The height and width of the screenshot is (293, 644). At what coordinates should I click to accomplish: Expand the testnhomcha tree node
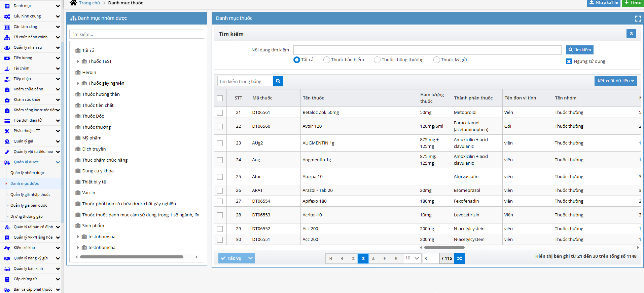(x=78, y=248)
